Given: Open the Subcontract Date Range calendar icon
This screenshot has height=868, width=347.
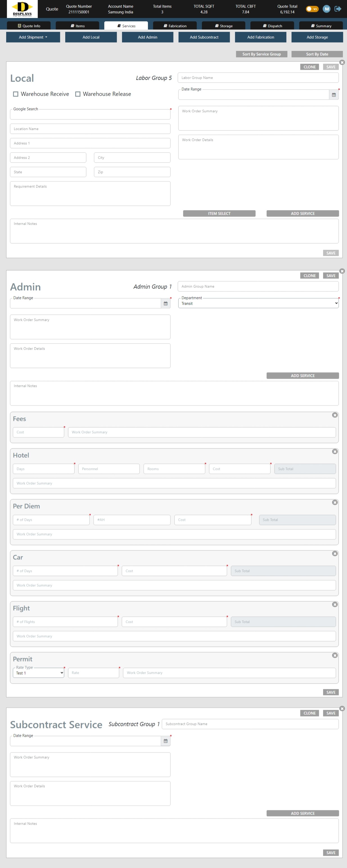Looking at the screenshot, I should (x=165, y=741).
